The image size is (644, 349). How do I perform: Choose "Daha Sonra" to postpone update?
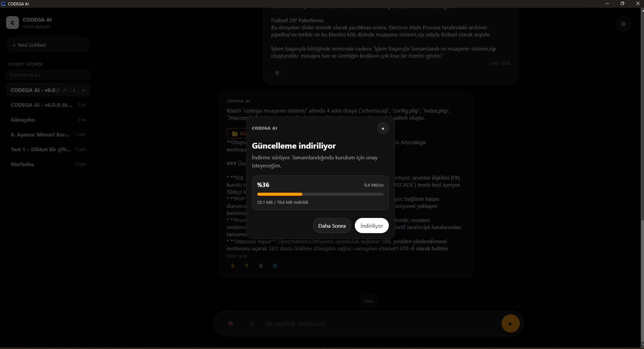click(332, 226)
